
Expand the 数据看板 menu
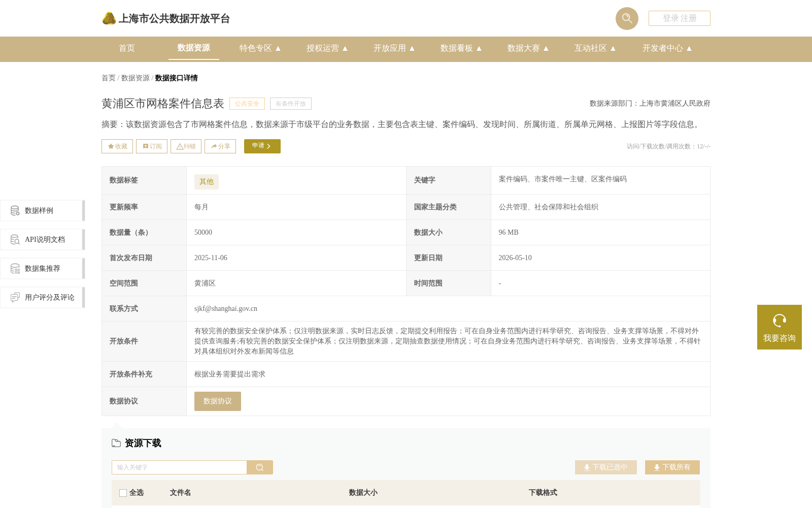pyautogui.click(x=461, y=48)
